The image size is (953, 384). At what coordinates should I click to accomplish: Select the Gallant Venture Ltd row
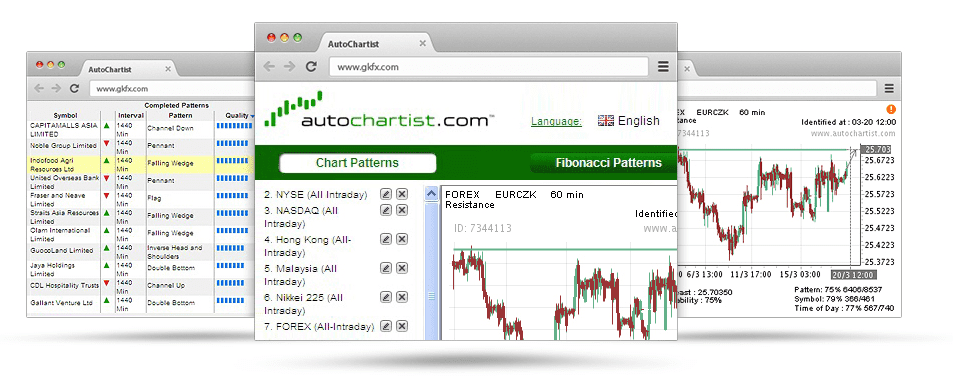(x=141, y=303)
